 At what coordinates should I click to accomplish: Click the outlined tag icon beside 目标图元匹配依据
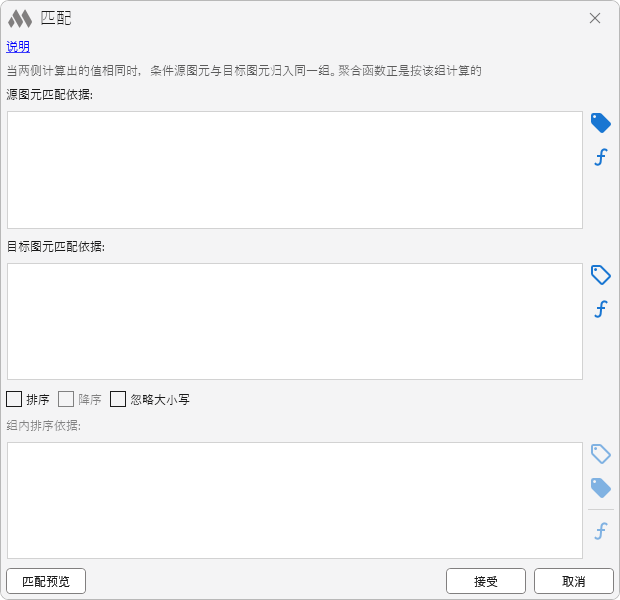pyautogui.click(x=600, y=275)
